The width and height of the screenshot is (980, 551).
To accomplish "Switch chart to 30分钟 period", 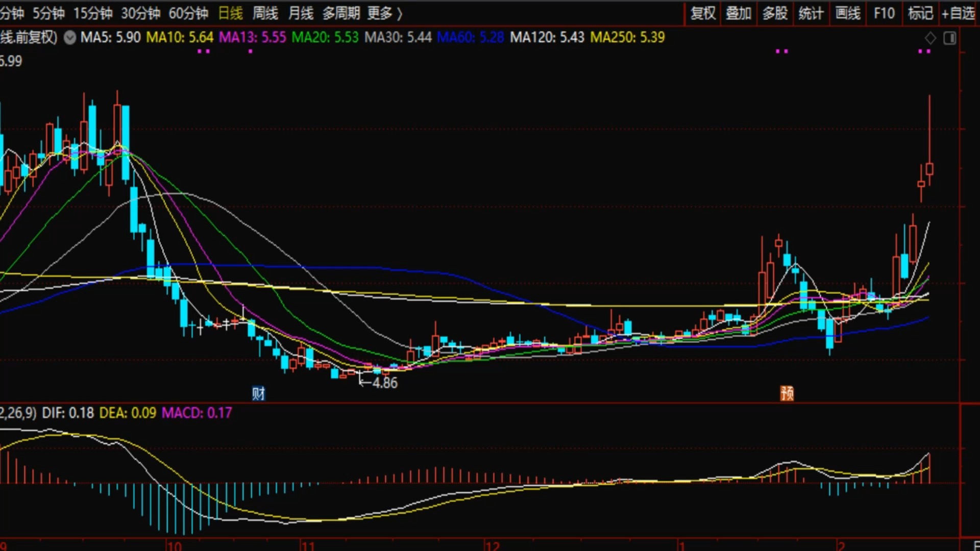I will coord(140,13).
